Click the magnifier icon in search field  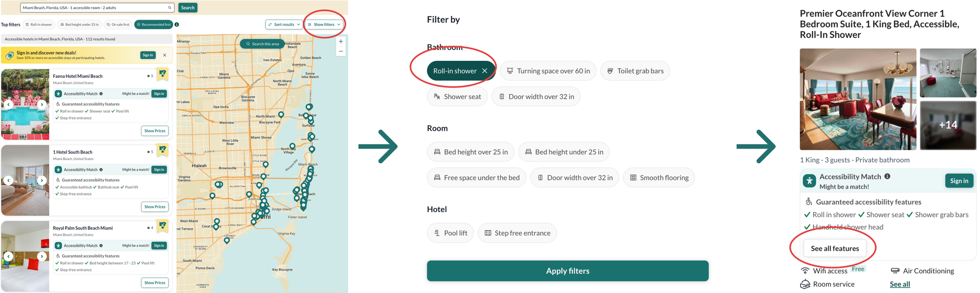tap(170, 8)
